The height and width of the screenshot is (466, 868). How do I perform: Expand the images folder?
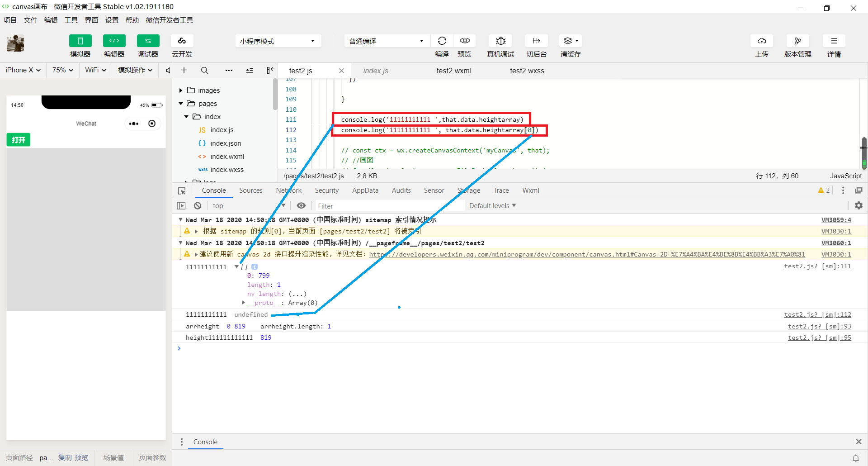[181, 90]
